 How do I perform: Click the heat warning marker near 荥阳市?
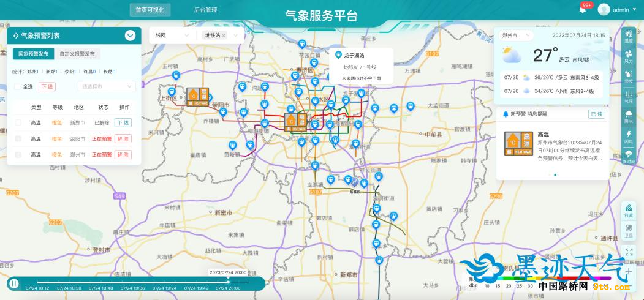[x=197, y=97]
